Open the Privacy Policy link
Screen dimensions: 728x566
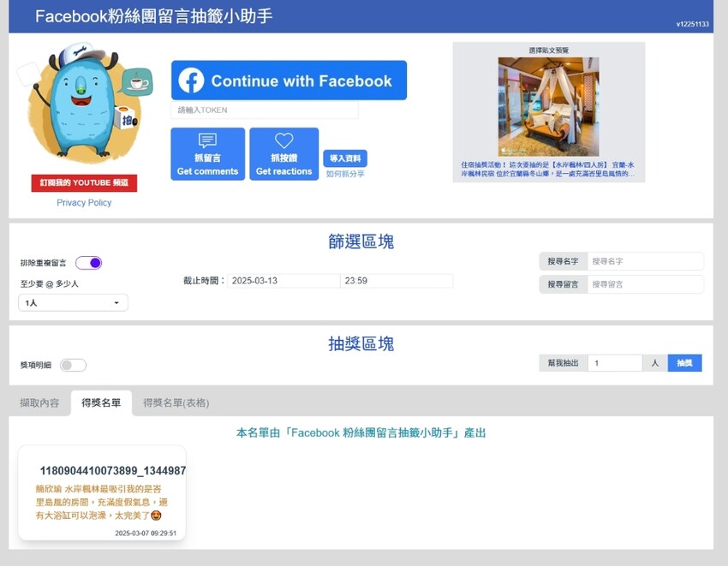tap(85, 202)
